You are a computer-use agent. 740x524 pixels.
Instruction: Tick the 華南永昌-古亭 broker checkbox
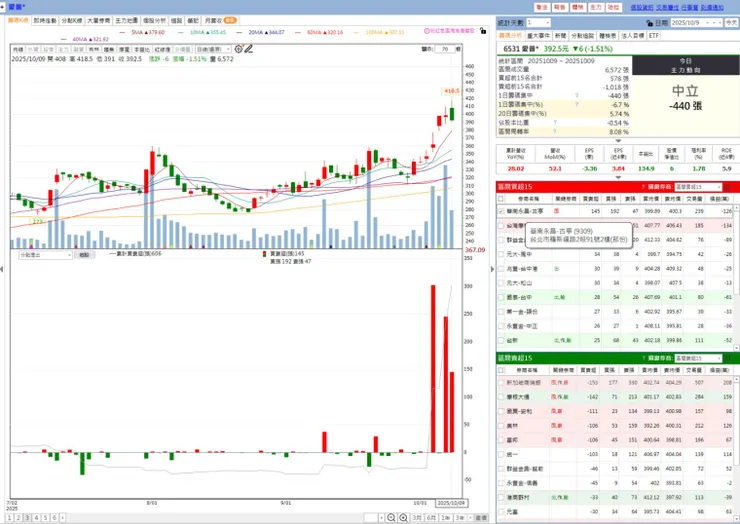[x=501, y=211]
